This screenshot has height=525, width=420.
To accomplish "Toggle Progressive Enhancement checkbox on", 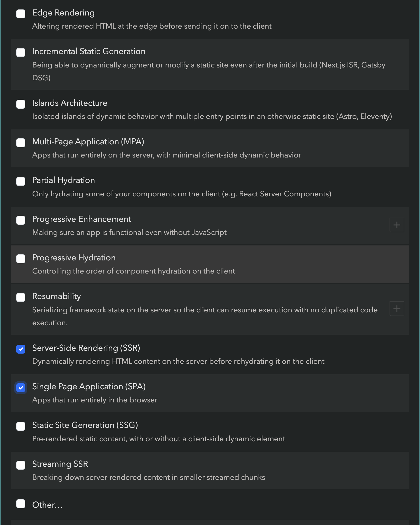I will [21, 220].
